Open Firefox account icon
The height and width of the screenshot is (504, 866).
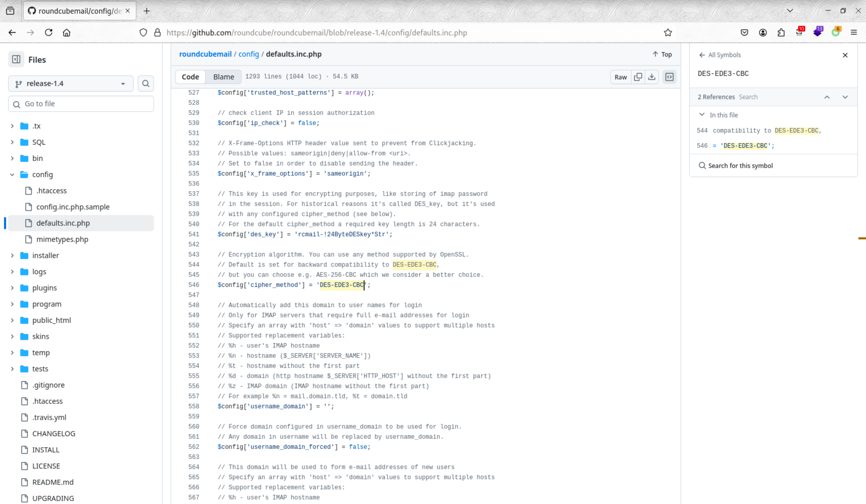[x=763, y=33]
